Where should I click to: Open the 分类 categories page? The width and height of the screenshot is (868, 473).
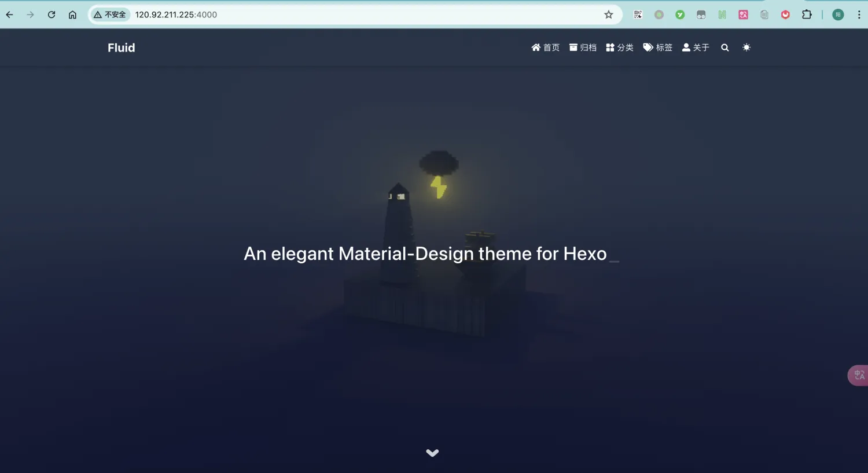[620, 47]
